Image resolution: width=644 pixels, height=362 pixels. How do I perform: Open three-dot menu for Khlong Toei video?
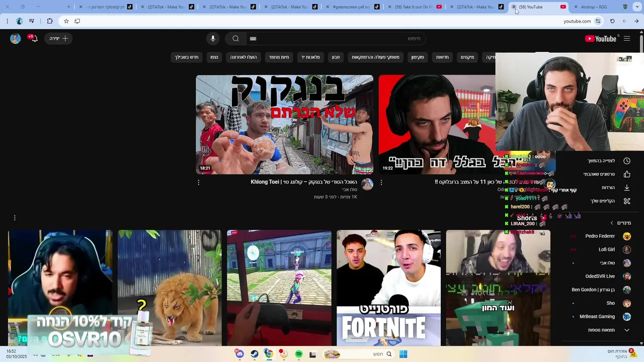pyautogui.click(x=198, y=183)
